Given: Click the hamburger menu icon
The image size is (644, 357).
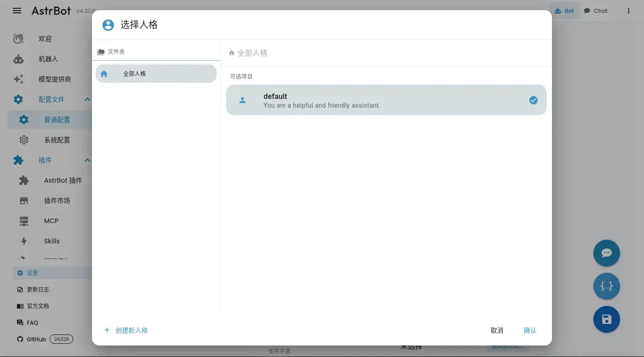Looking at the screenshot, I should click(17, 11).
